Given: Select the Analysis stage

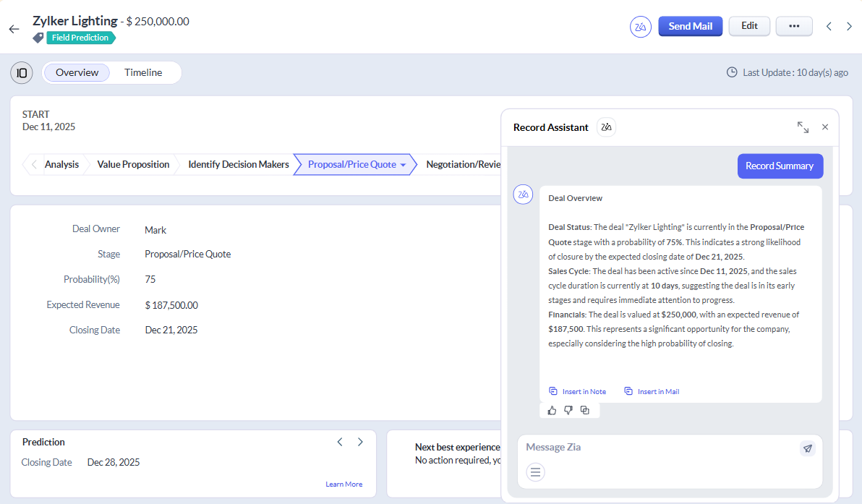Looking at the screenshot, I should (x=61, y=164).
